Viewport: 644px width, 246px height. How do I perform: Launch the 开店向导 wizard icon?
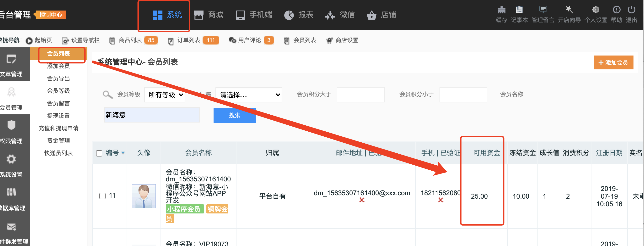[x=569, y=10]
